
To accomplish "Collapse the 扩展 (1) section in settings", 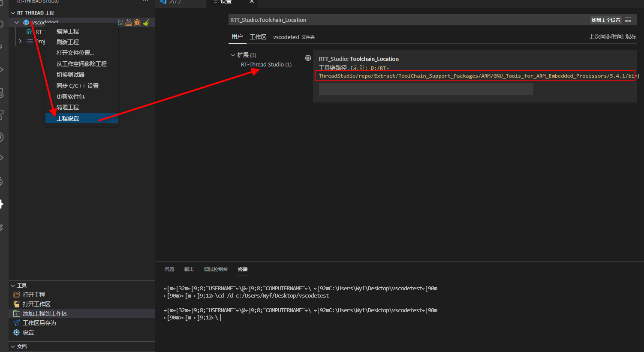I will pos(233,55).
